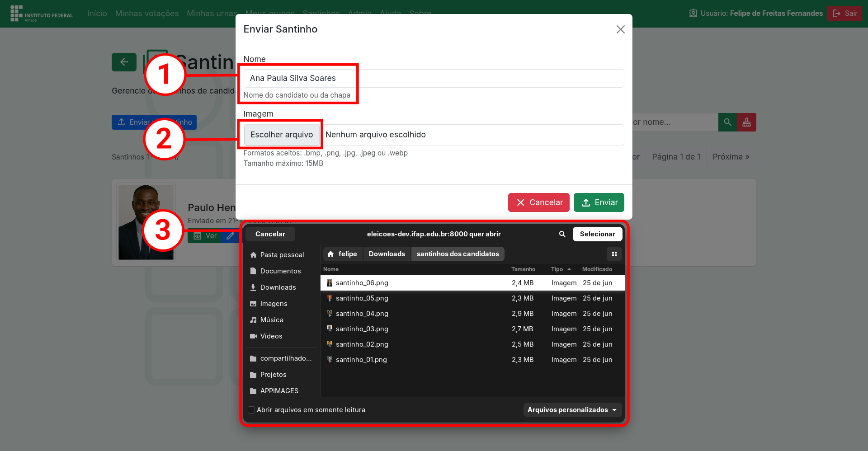Expand Arquivos personalizados file type dropdown

(x=572, y=410)
